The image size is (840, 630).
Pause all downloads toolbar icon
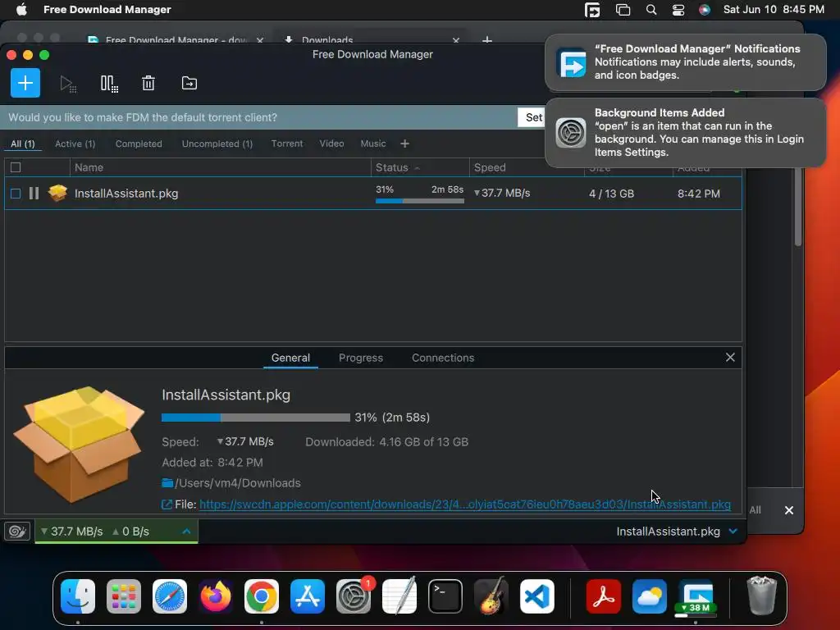109,84
